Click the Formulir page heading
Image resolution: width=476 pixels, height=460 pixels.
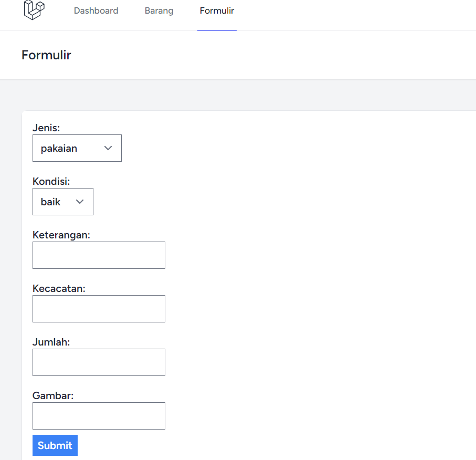(46, 55)
